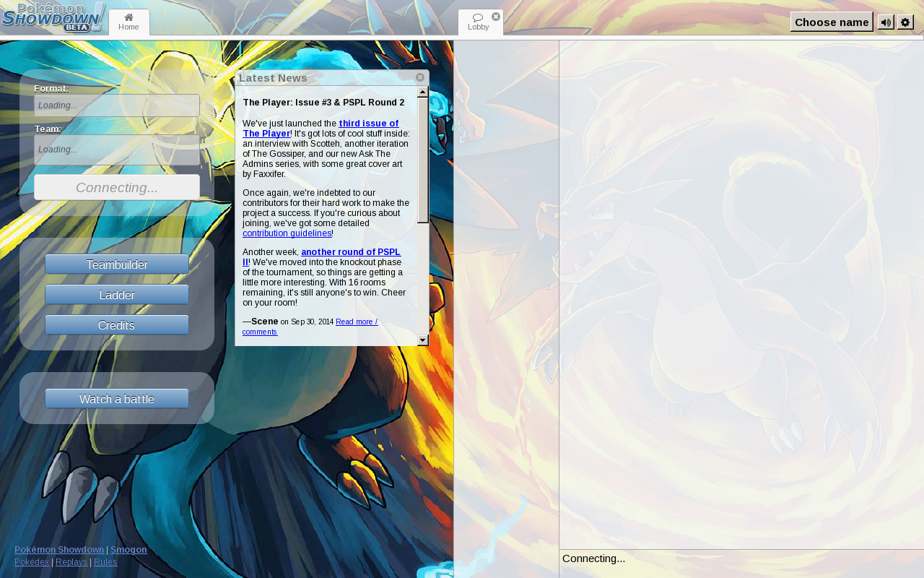Open the Replays link

(71, 562)
